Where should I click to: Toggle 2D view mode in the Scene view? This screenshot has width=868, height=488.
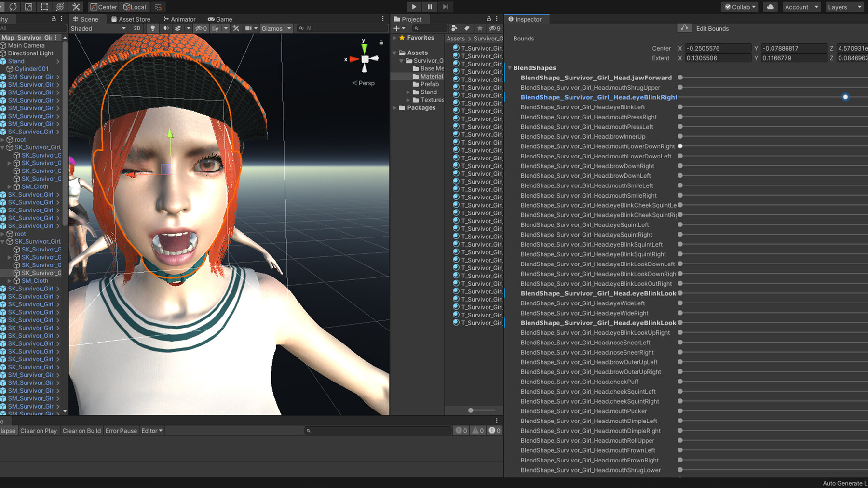pos(137,28)
